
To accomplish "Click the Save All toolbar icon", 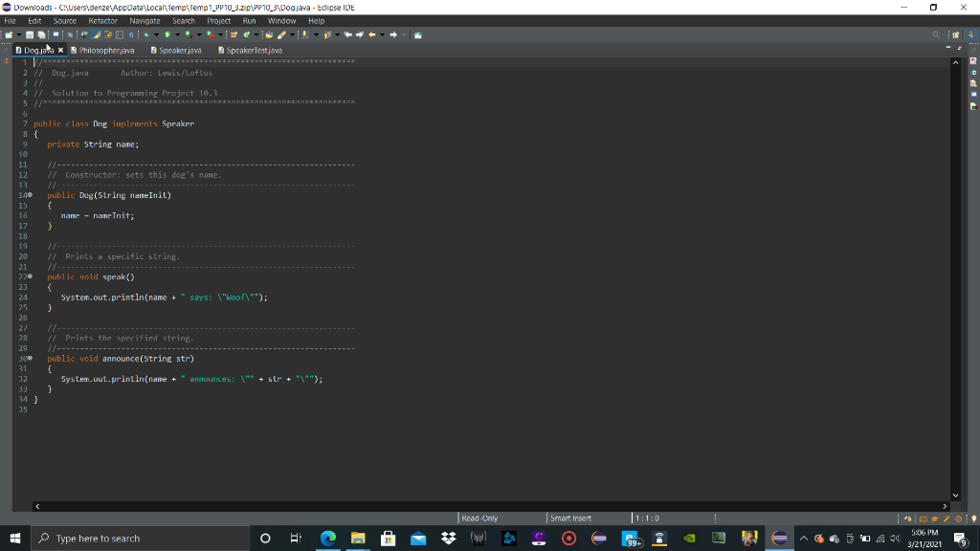I will [41, 35].
